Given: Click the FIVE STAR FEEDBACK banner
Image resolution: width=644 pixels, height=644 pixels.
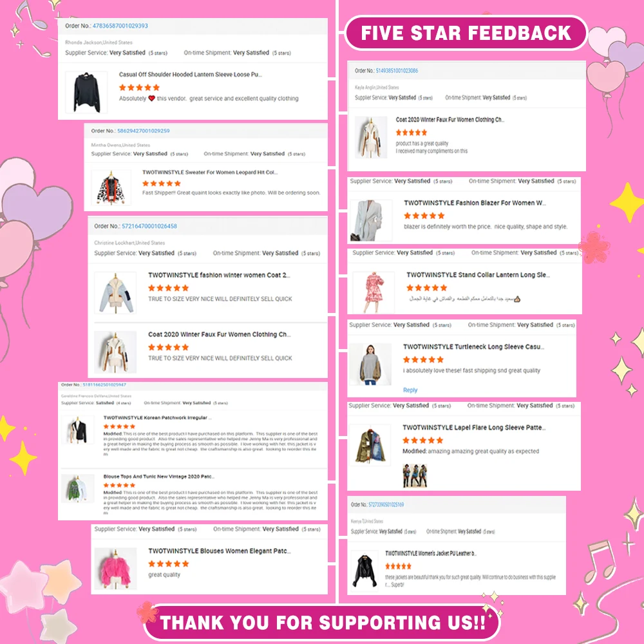Looking at the screenshot, I should (466, 33).
